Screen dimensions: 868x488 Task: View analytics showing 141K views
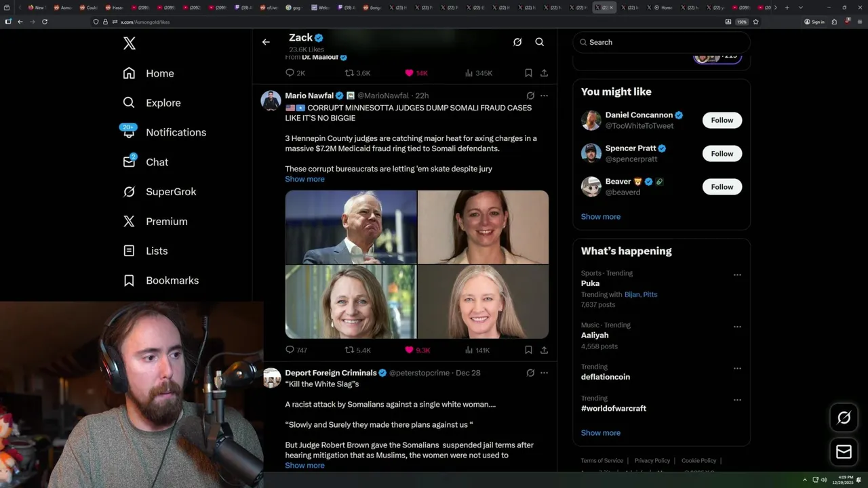coord(477,350)
